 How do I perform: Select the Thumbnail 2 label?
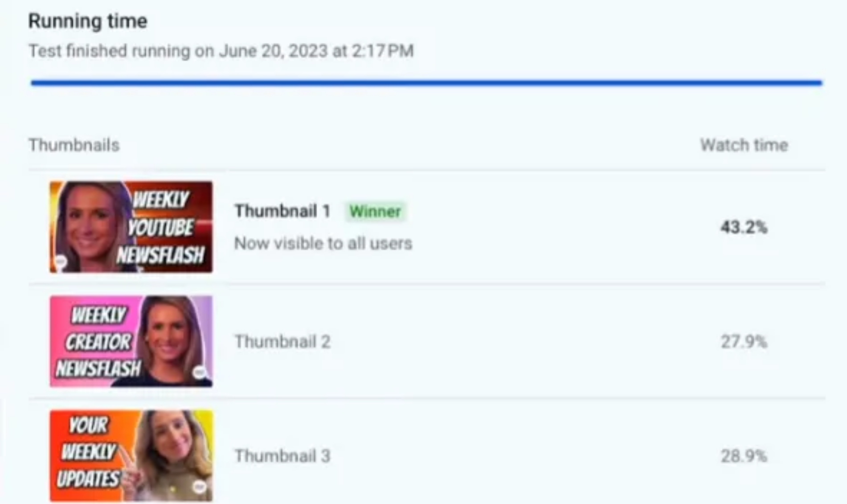click(x=282, y=342)
